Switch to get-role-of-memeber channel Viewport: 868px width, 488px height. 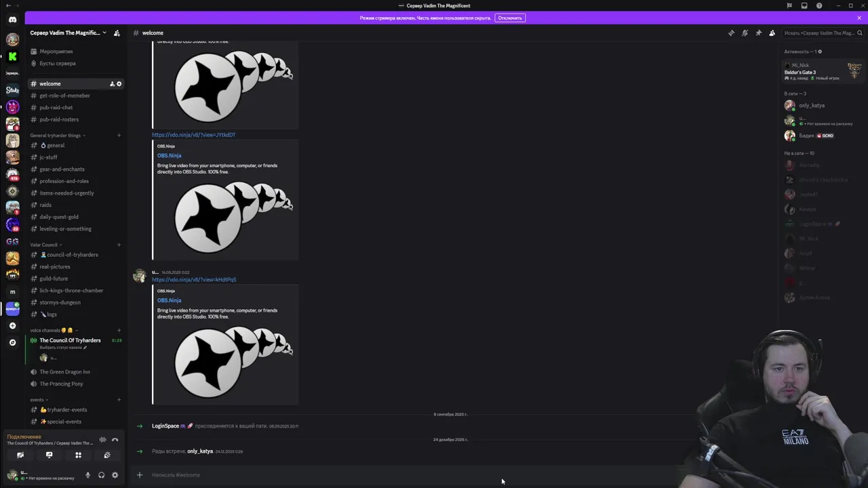(x=75, y=96)
